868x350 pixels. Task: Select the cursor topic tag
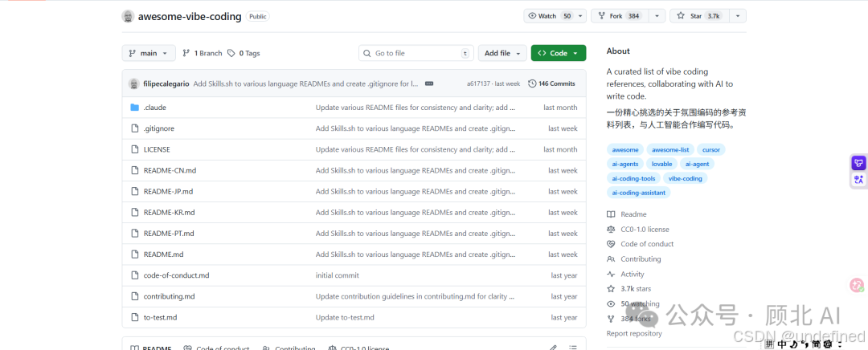point(711,149)
